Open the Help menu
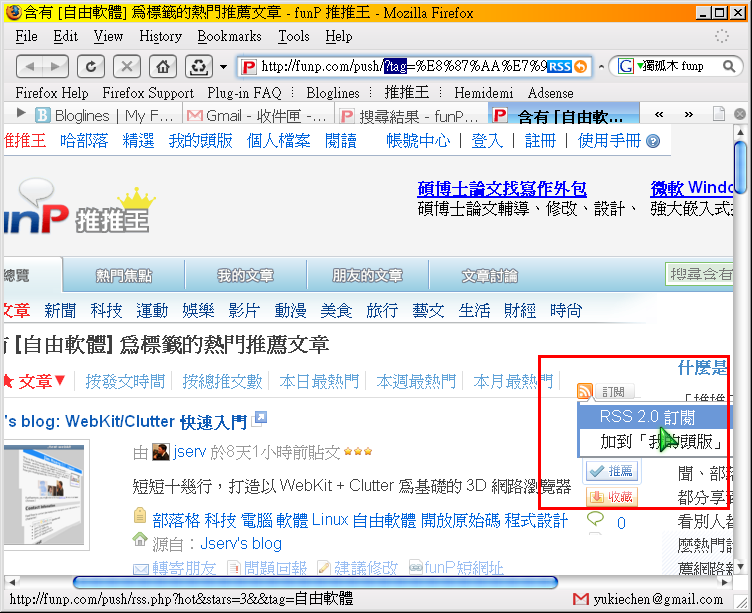 [339, 36]
